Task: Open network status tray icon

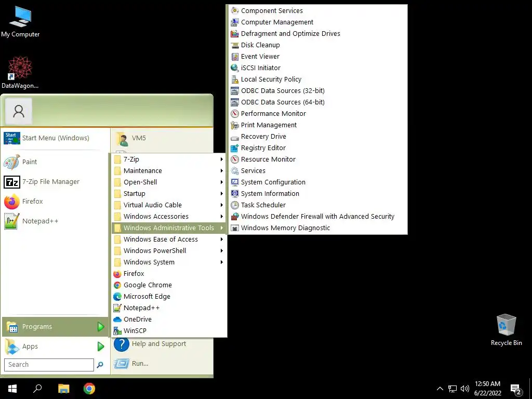Action: 453,389
